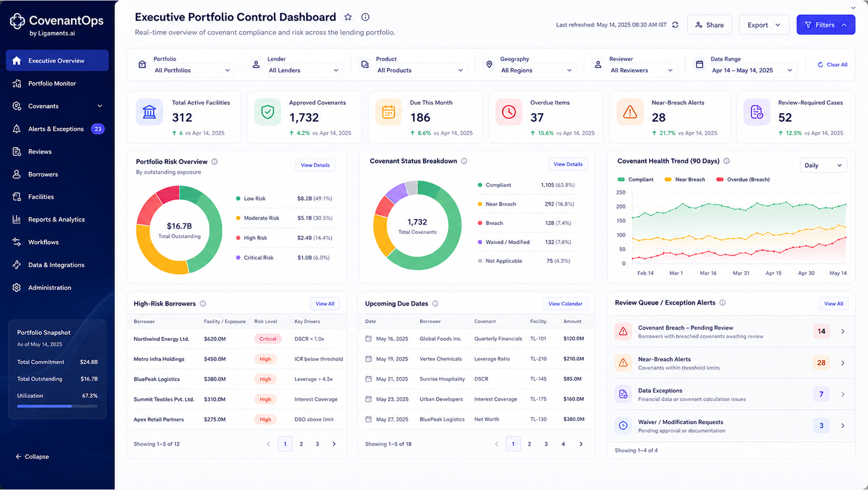
Task: Click the Utilization progress bar
Action: [x=57, y=406]
